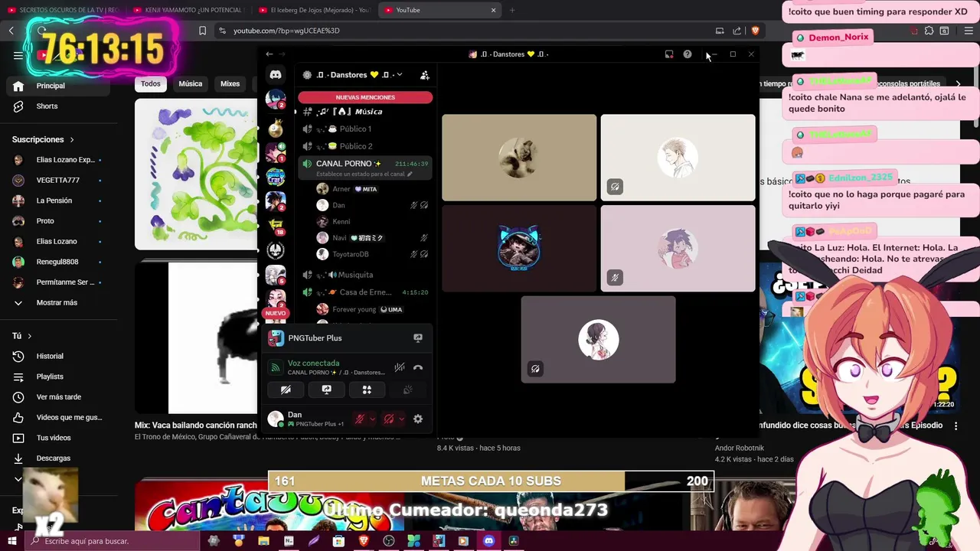Screen dimensions: 980x551
Task: Open server icon with badge 5
Action: (x=276, y=275)
